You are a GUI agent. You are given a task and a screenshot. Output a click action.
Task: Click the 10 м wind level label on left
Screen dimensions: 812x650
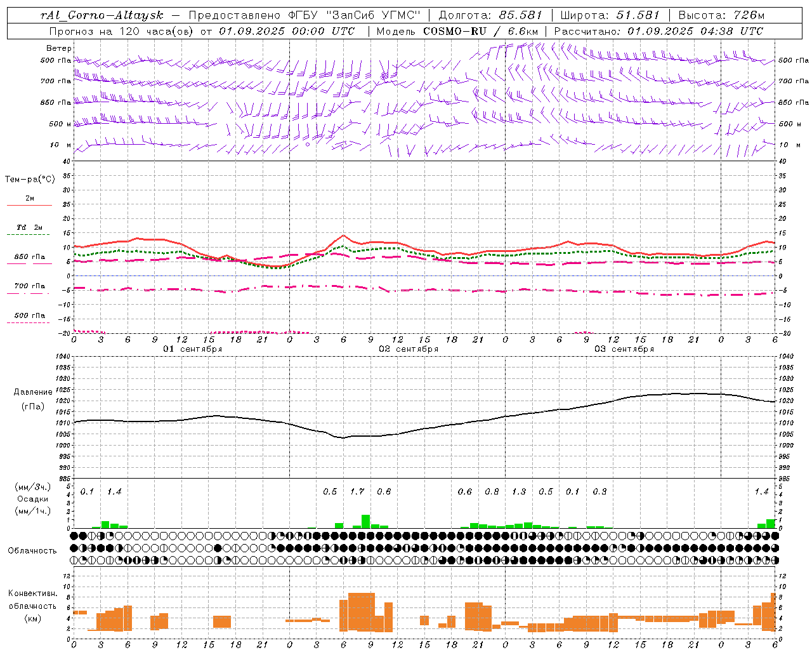(61, 145)
